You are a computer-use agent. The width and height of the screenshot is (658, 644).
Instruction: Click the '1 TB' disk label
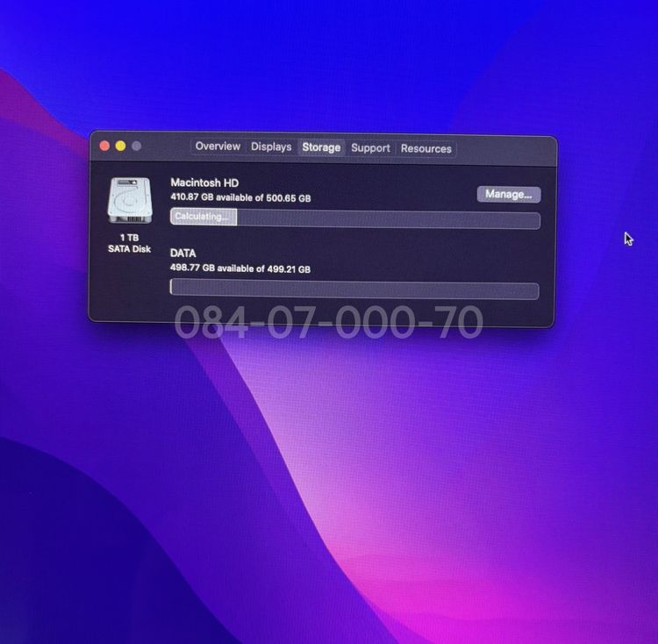pyautogui.click(x=129, y=238)
